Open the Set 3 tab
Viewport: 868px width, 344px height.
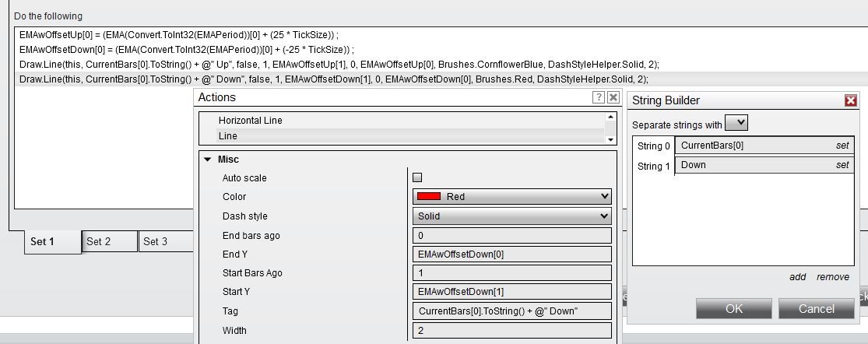point(155,242)
